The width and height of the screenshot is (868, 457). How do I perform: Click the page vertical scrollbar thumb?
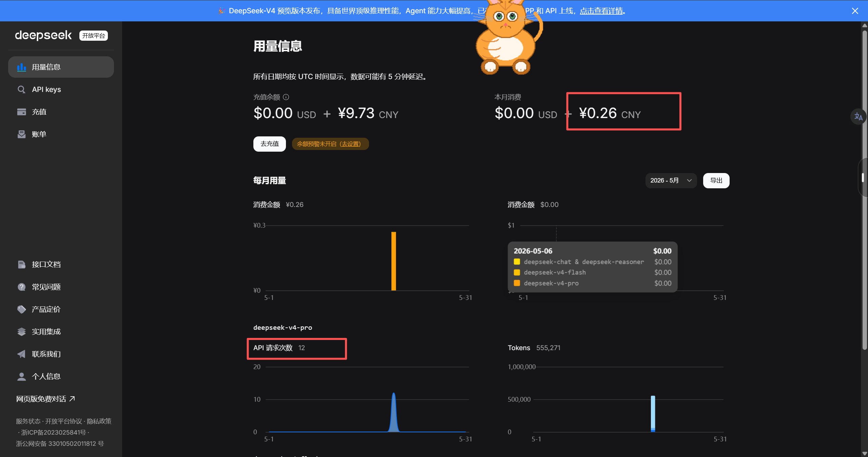coord(865,190)
